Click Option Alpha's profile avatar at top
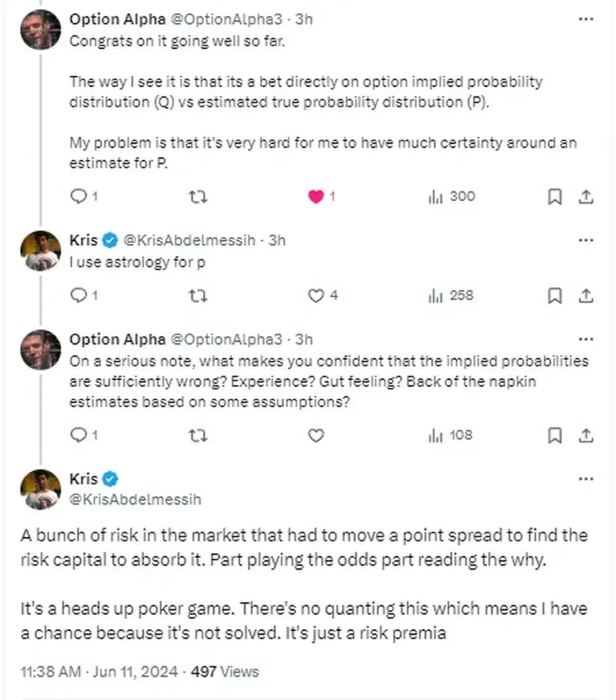The height and width of the screenshot is (700, 616). 41,29
